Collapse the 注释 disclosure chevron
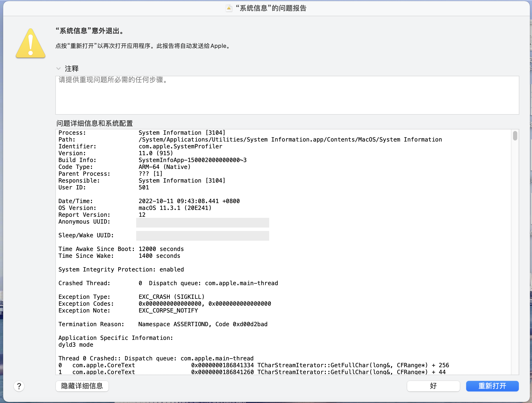 click(x=58, y=69)
